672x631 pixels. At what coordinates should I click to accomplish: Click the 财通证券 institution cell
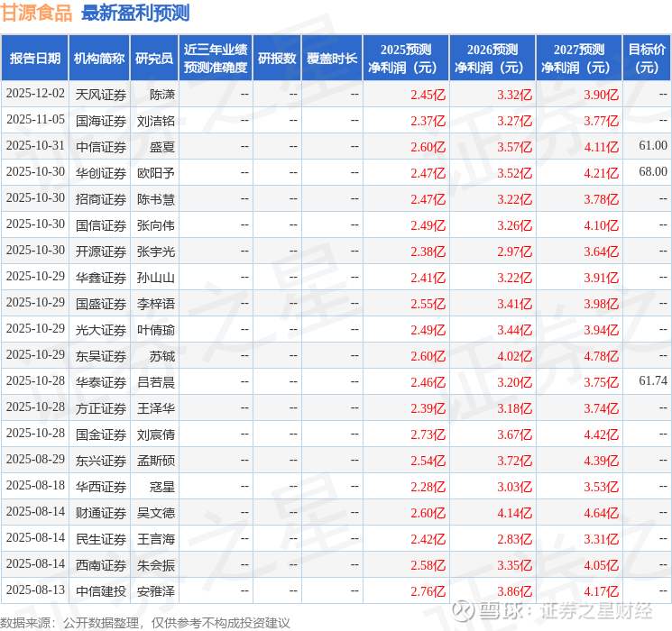pyautogui.click(x=101, y=513)
